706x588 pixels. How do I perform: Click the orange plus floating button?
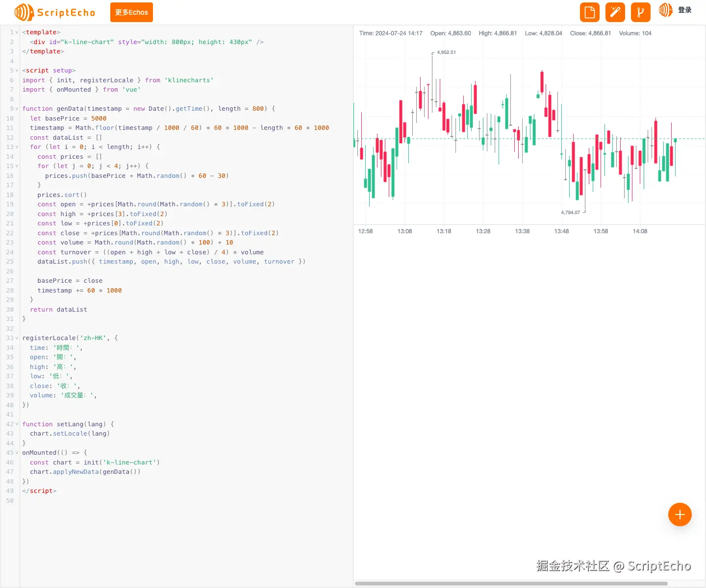tap(680, 514)
